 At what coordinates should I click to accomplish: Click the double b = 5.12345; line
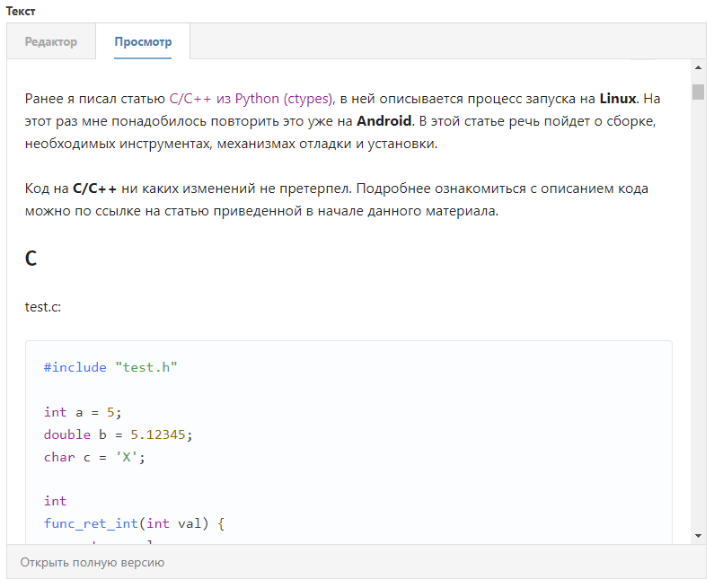[x=118, y=434]
